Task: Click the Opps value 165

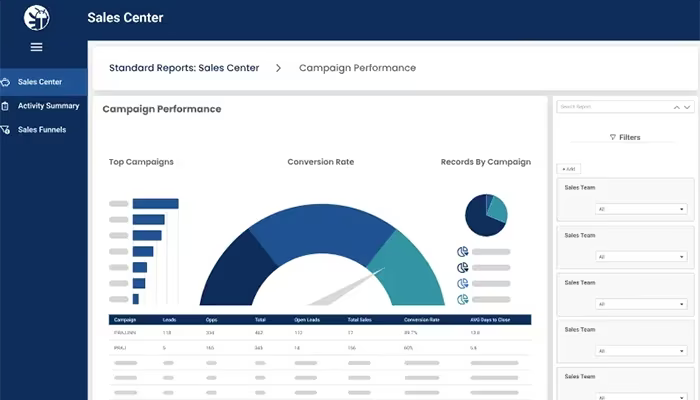Action: [x=210, y=348]
